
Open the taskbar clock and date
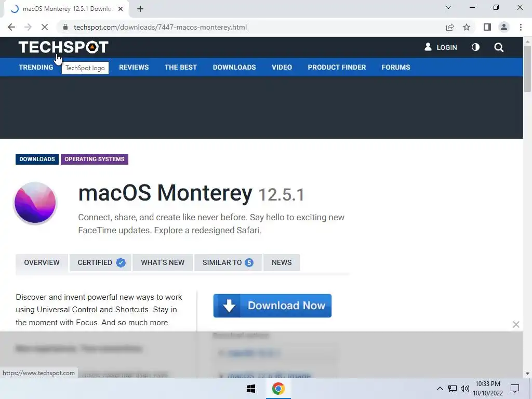click(x=487, y=389)
